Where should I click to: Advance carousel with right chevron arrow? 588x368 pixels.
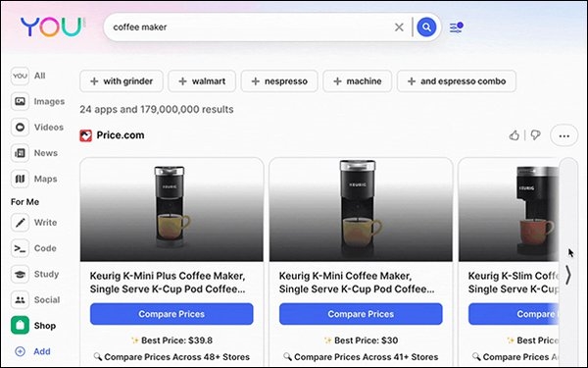(568, 275)
